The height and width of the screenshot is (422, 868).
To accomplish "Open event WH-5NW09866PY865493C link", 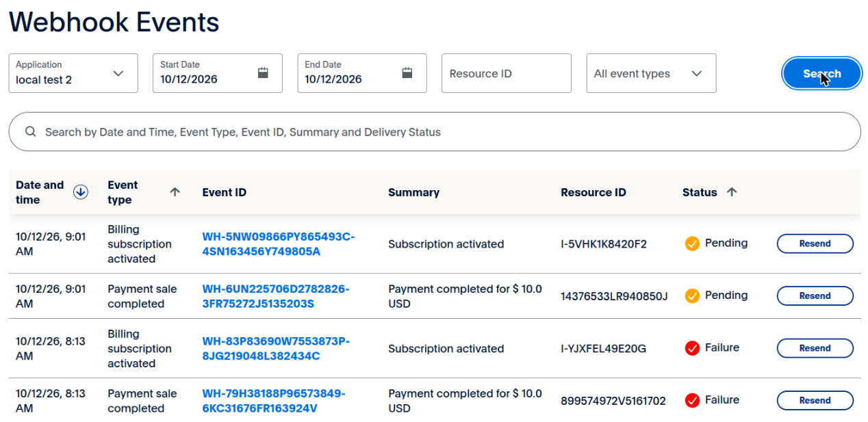I will click(x=279, y=243).
